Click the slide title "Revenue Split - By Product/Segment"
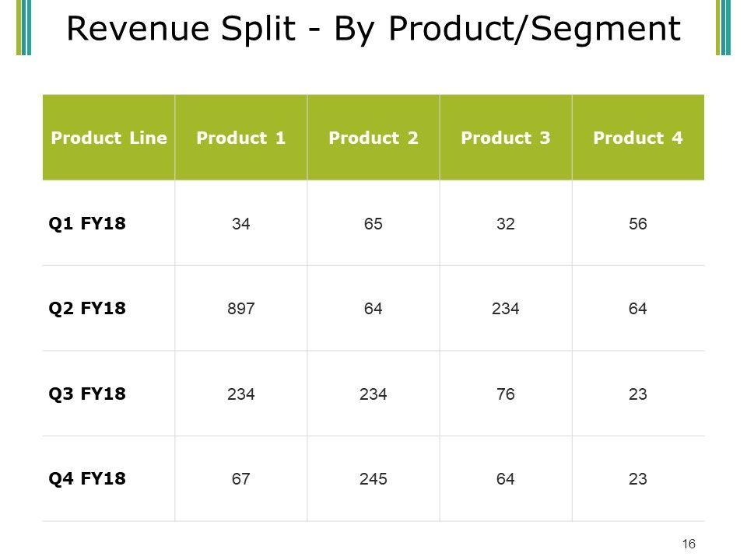The width and height of the screenshot is (747, 560). click(x=373, y=28)
